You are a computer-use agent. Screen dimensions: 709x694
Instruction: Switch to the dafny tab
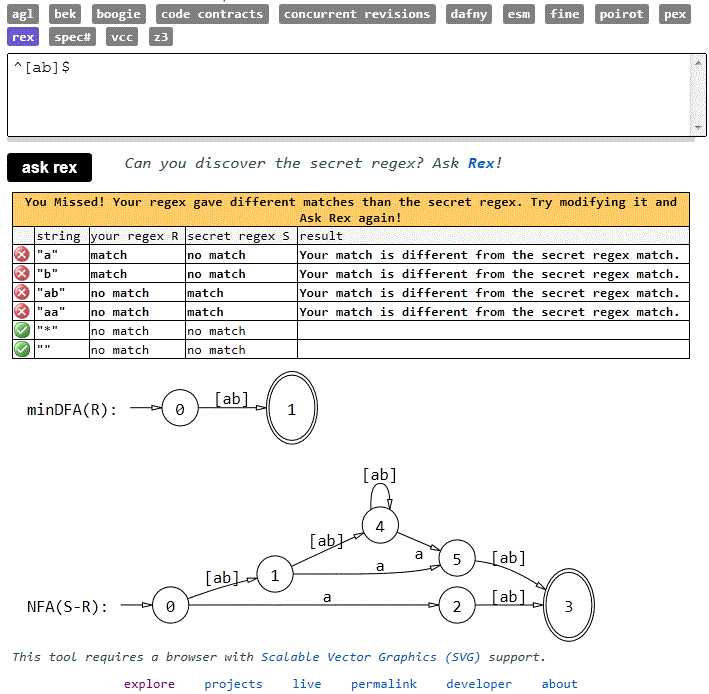(x=469, y=14)
